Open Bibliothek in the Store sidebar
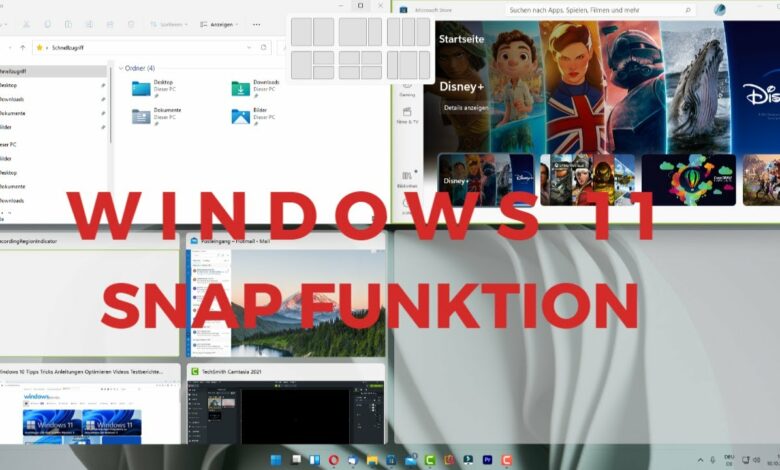This screenshot has width=780, height=470. 407,180
